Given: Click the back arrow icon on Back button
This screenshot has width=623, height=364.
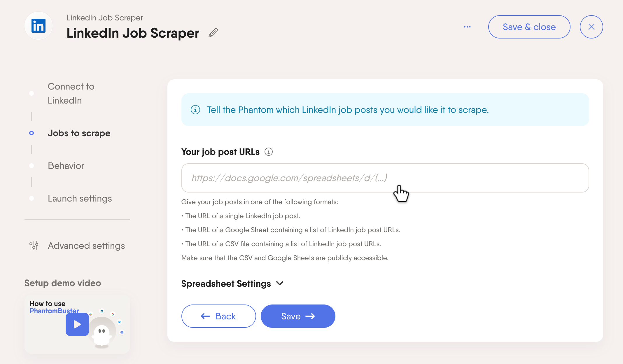Looking at the screenshot, I should click(205, 316).
